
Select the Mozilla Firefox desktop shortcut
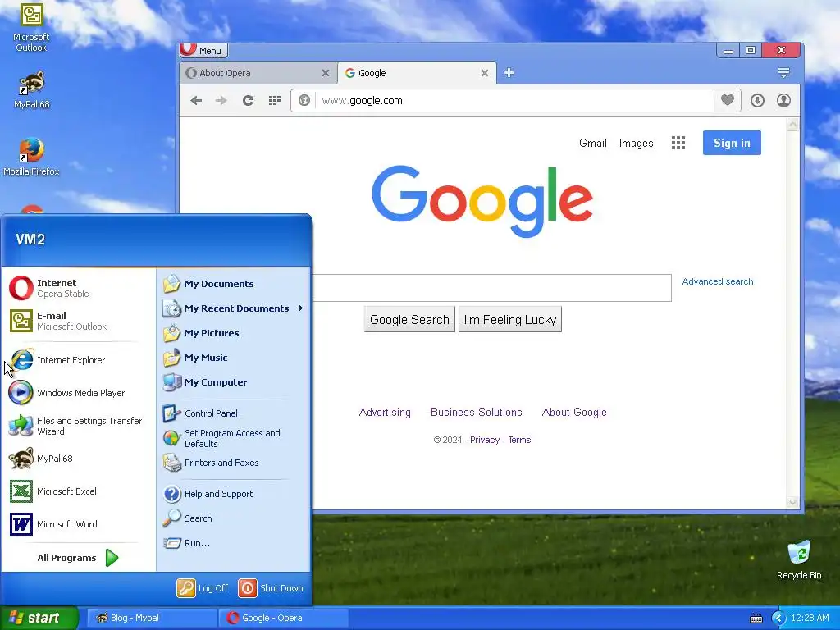(31, 157)
